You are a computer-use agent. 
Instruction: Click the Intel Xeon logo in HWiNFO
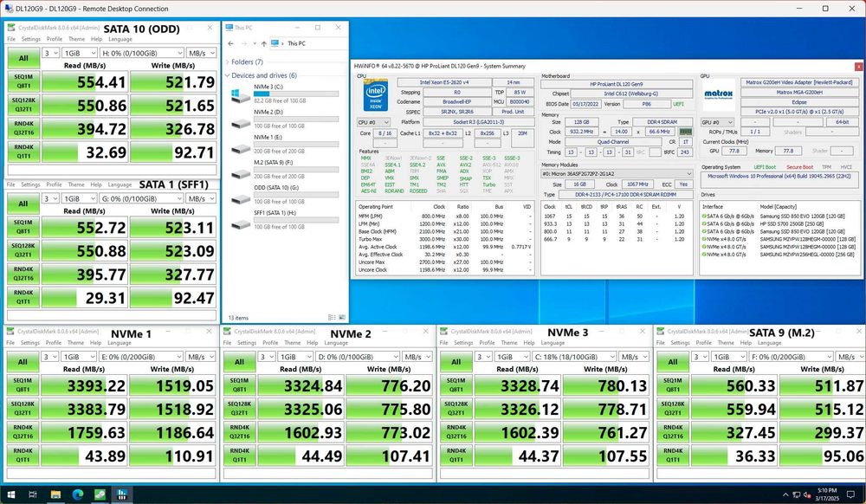point(376,95)
